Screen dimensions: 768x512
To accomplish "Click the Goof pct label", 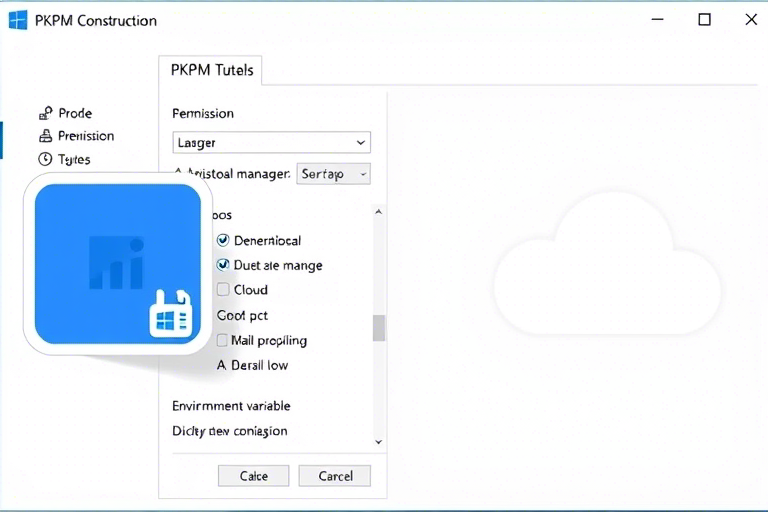I will pos(242,315).
